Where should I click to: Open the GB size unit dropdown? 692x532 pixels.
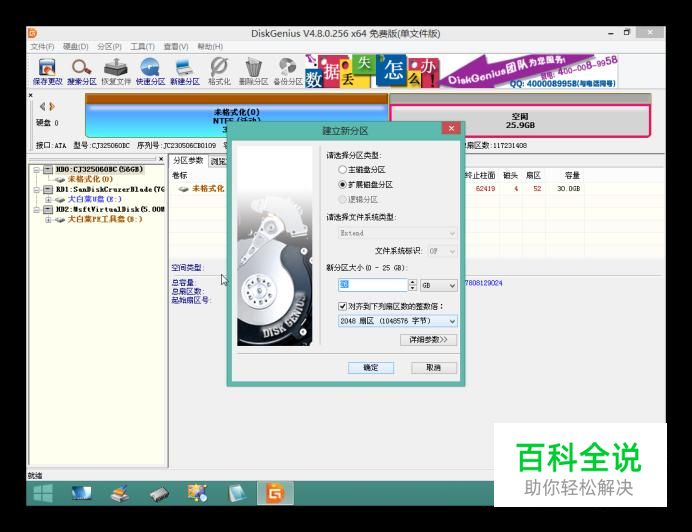pos(439,285)
